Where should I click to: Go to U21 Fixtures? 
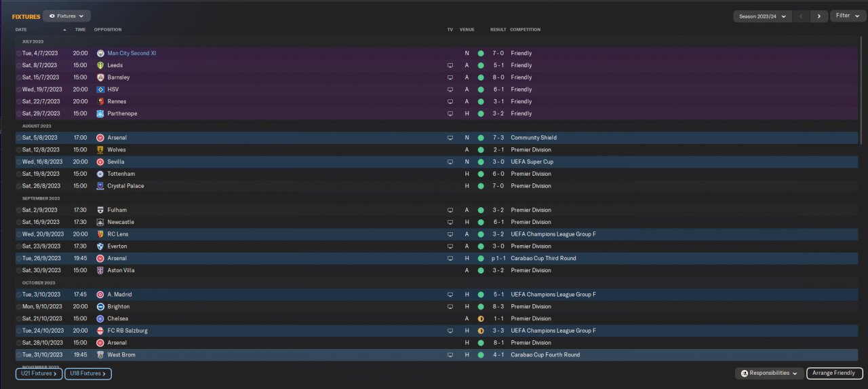click(x=39, y=373)
